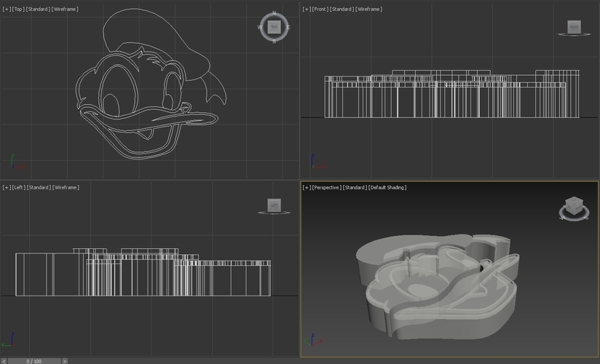
Task: Open the Perspective viewport [+] general menu
Action: pyautogui.click(x=307, y=188)
